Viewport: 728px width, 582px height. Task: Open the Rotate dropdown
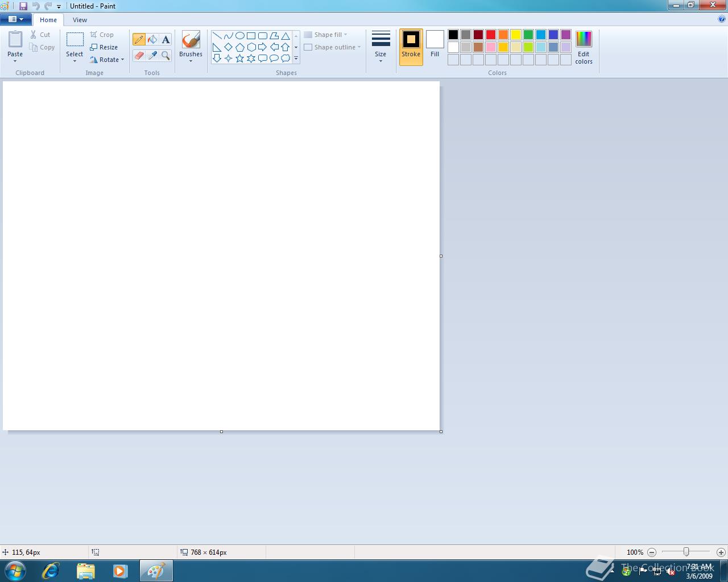pos(107,60)
